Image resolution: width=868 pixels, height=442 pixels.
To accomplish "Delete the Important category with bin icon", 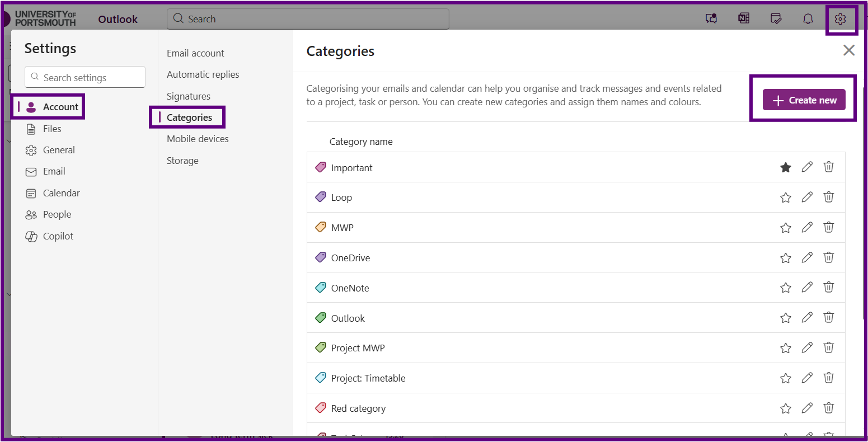I will (829, 167).
